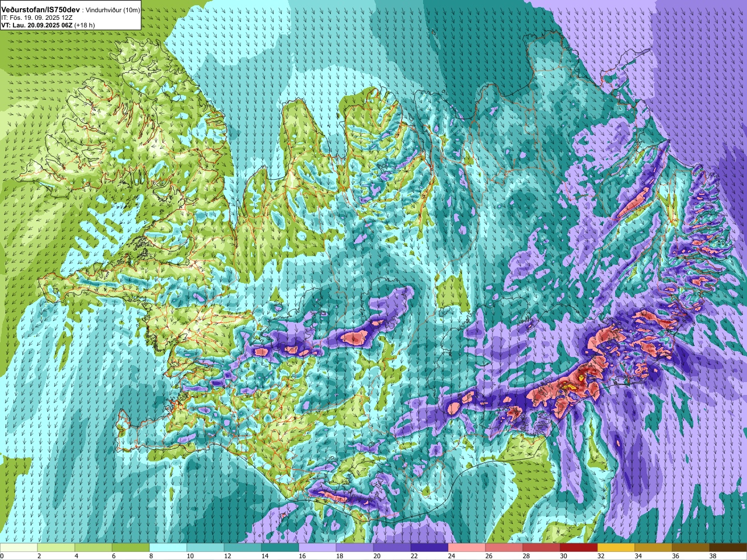
Task: Click the legend scale label 38
Action: click(713, 556)
